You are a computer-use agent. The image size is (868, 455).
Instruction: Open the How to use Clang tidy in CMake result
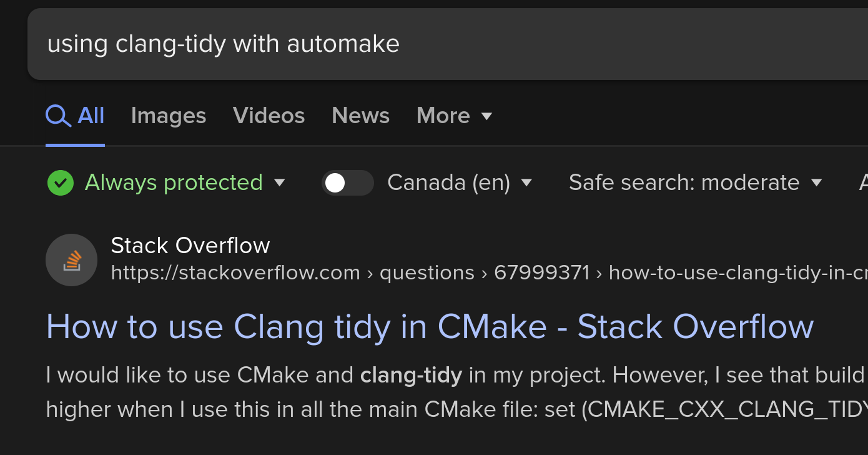tap(430, 326)
